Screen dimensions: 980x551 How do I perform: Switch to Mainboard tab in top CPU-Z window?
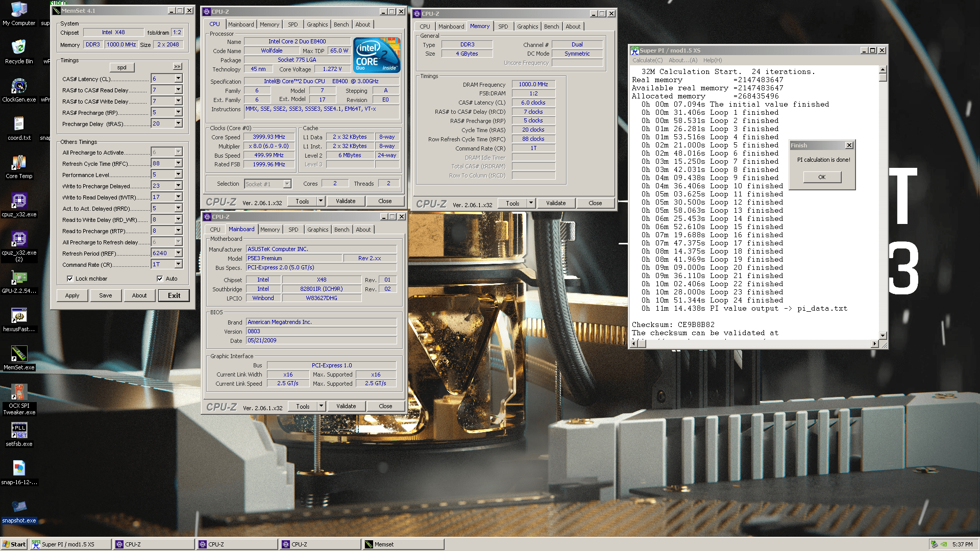point(241,24)
